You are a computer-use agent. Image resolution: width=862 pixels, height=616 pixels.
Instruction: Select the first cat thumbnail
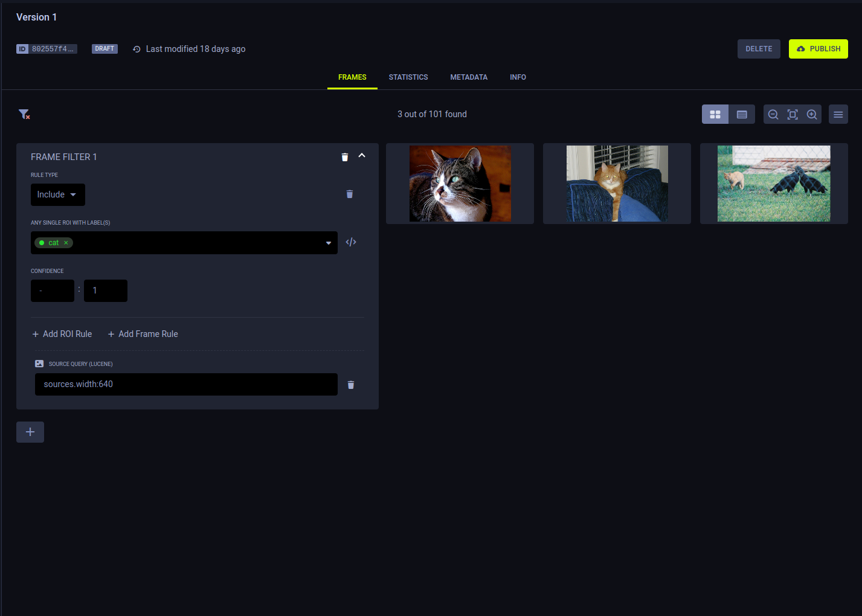[459, 184]
